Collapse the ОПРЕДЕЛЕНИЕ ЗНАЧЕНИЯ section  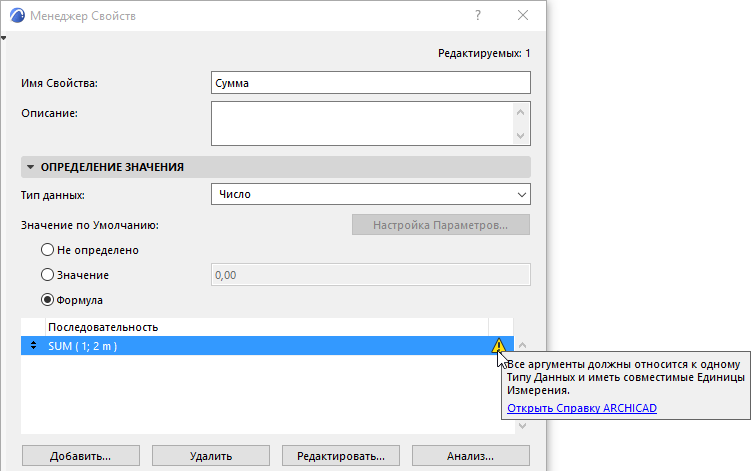click(x=31, y=167)
